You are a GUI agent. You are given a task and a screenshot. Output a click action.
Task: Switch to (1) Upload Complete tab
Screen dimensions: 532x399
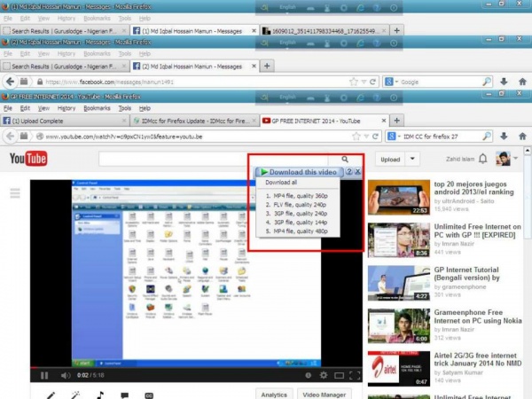[x=65, y=121]
